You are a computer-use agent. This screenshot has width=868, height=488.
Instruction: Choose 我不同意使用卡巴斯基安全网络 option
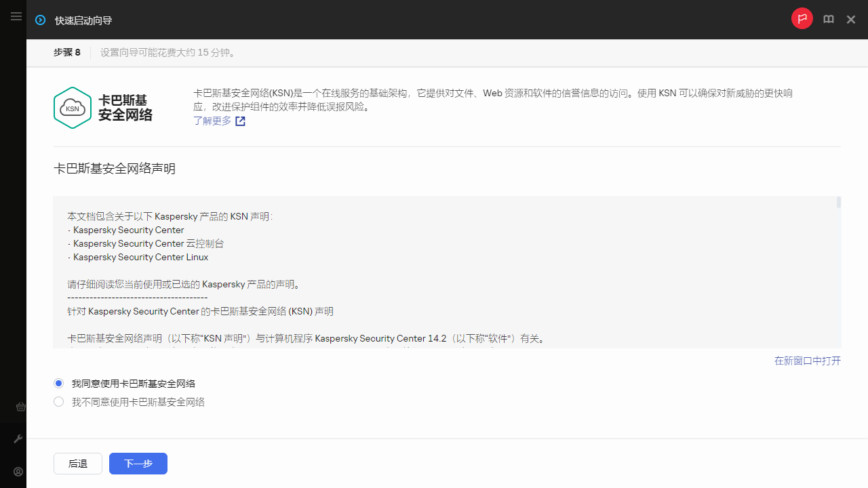tap(58, 401)
